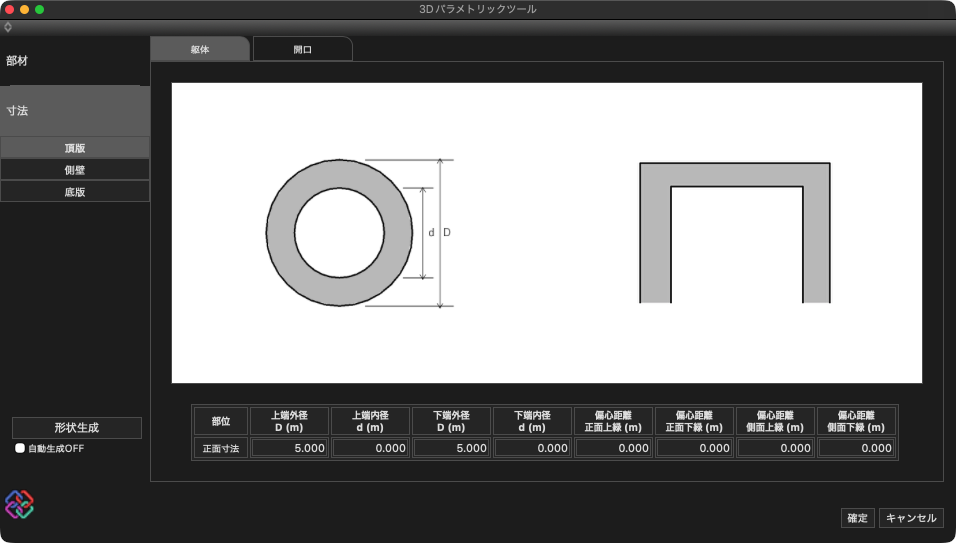
Task: Select 側壁 in the dimensions list
Action: [75, 170]
